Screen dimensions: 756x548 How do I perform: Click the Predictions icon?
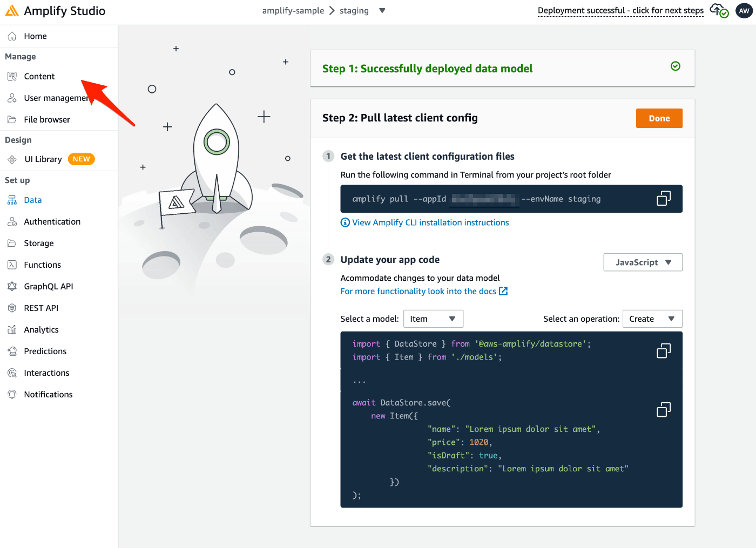[x=12, y=351]
